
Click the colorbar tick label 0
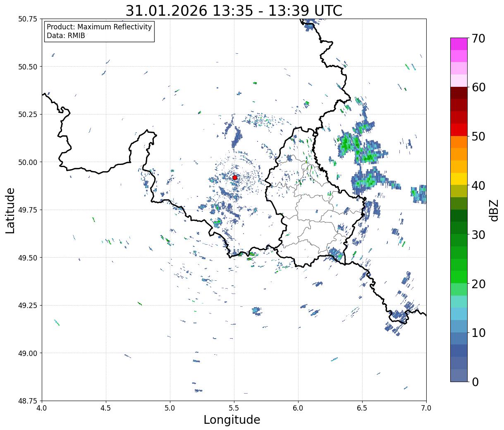click(475, 382)
